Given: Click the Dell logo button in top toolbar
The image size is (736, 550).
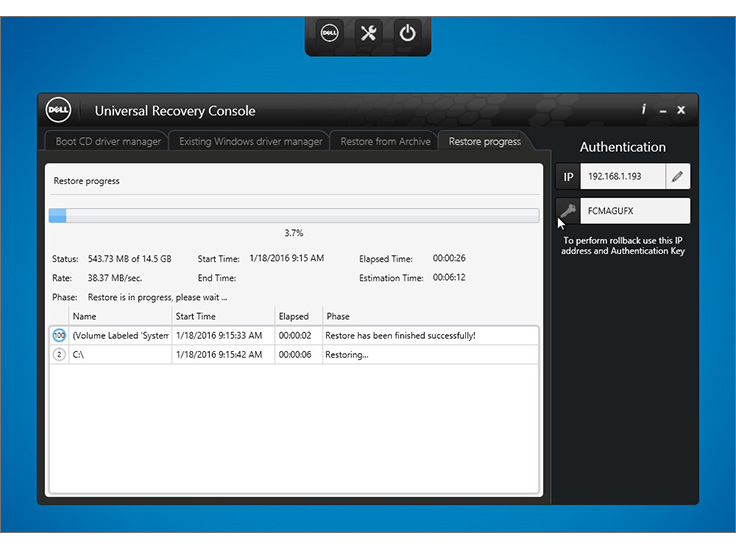Looking at the screenshot, I should [x=330, y=33].
